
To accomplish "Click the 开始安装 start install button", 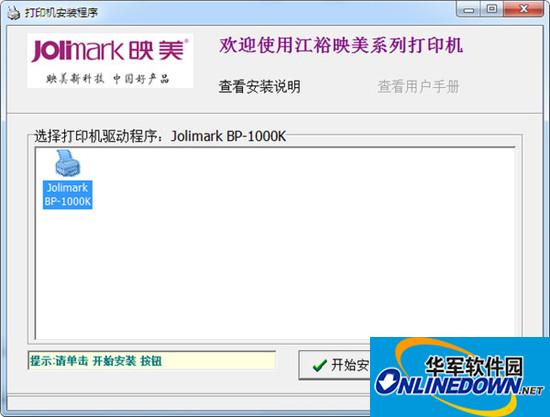I will point(334,365).
